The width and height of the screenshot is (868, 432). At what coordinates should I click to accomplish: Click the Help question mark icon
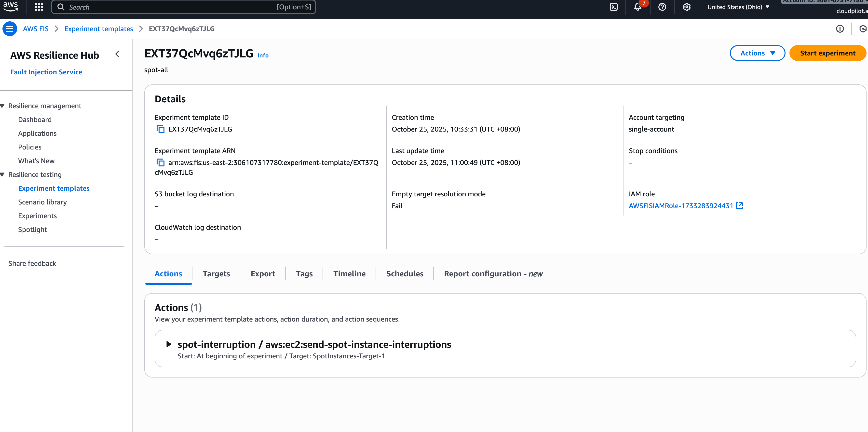(x=662, y=7)
